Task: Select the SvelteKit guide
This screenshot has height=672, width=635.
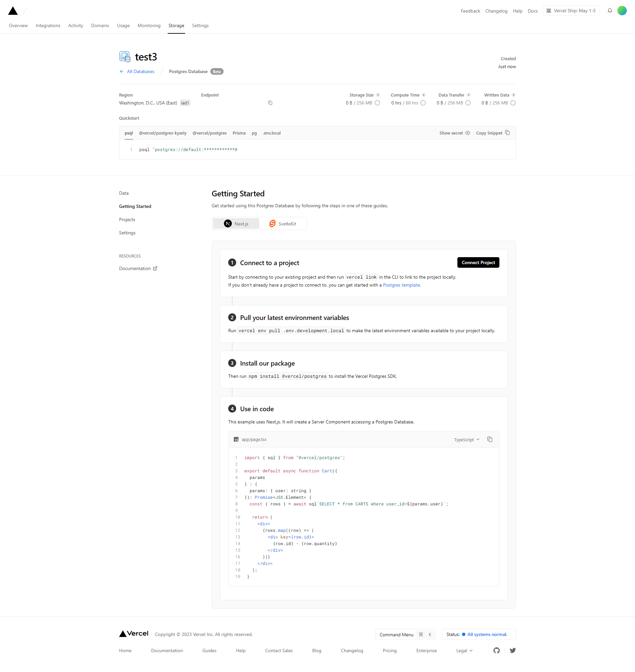Action: (x=283, y=224)
